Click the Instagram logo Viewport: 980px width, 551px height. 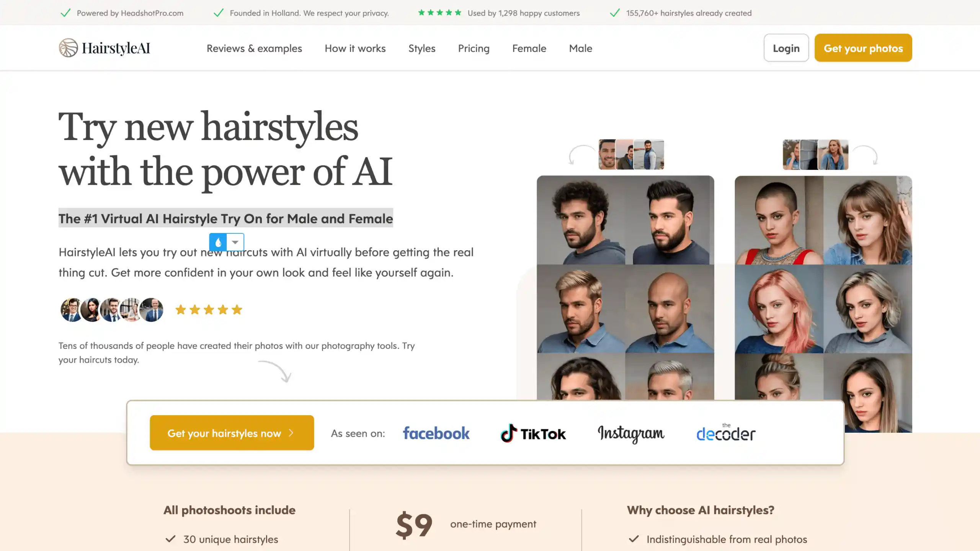click(x=631, y=434)
